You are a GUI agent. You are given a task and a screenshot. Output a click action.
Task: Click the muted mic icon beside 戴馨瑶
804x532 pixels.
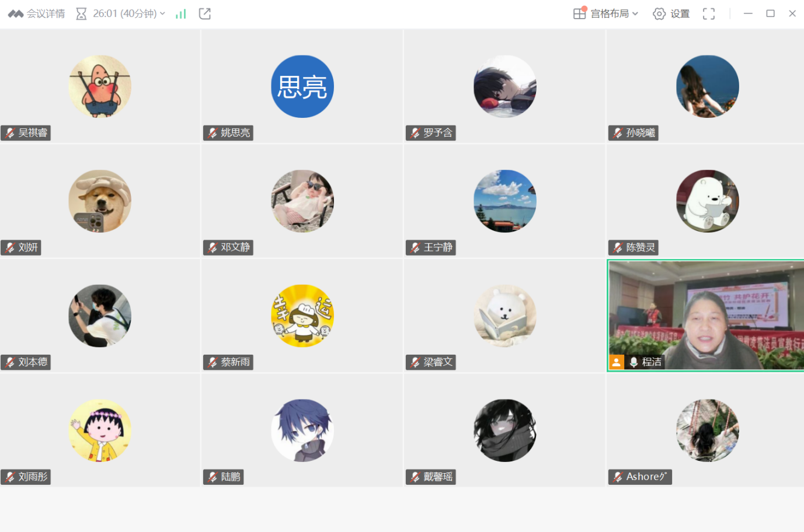[415, 477]
